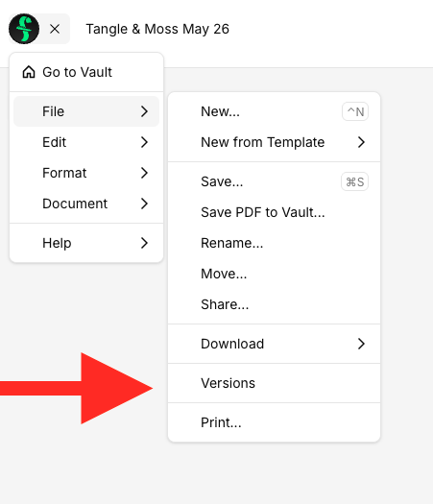Close the menu with the X icon
Image resolution: width=433 pixels, height=504 pixels.
[55, 29]
